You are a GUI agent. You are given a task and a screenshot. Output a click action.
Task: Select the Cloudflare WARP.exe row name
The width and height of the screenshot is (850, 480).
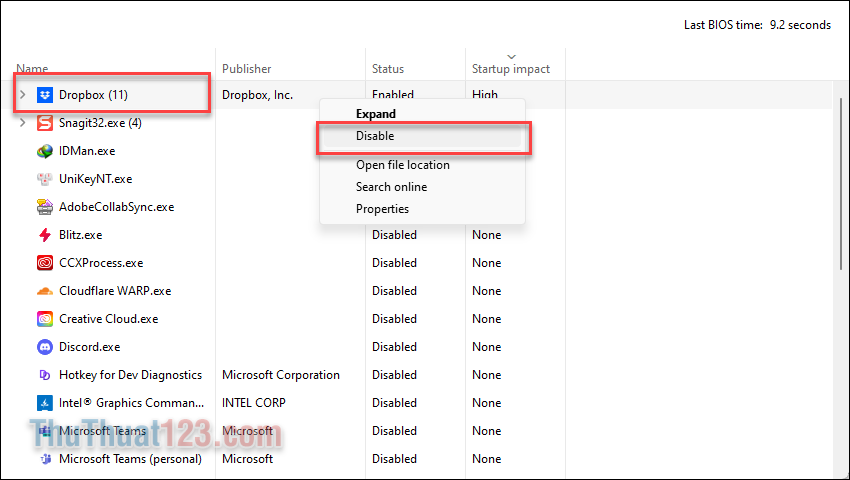pyautogui.click(x=115, y=291)
